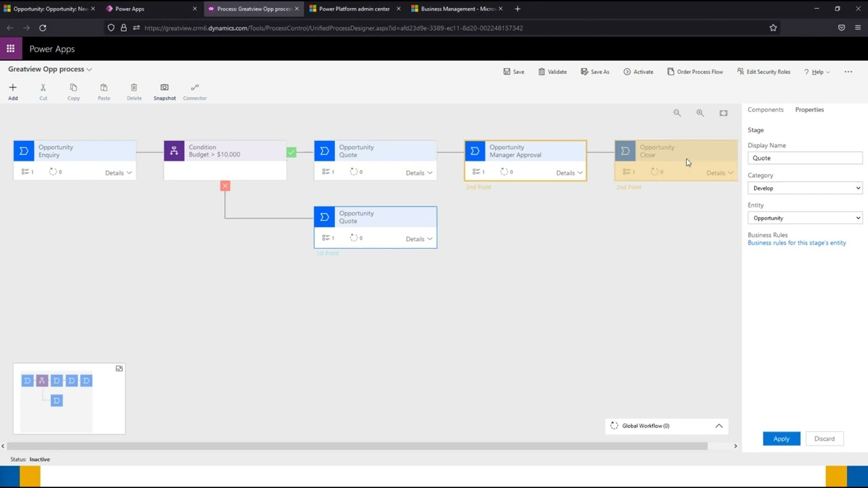
Task: Click the Copy tool icon
Action: point(73,88)
